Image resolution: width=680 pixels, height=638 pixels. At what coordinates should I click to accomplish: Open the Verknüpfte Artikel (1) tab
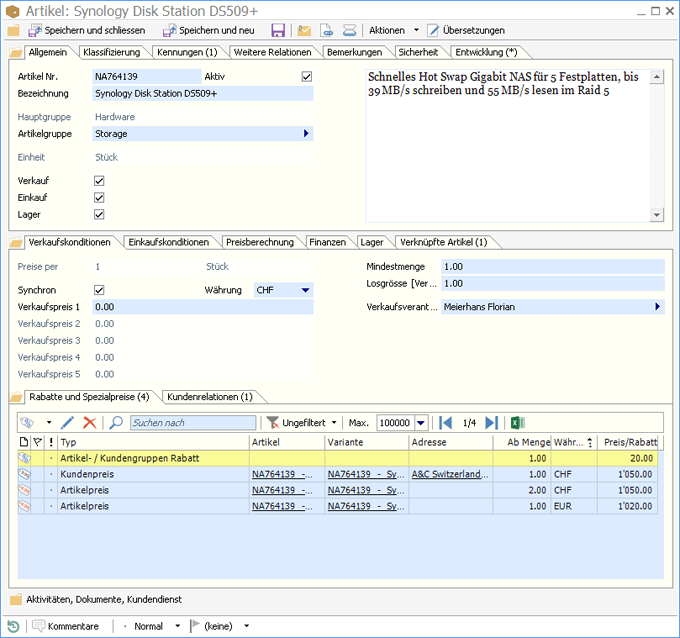point(443,242)
